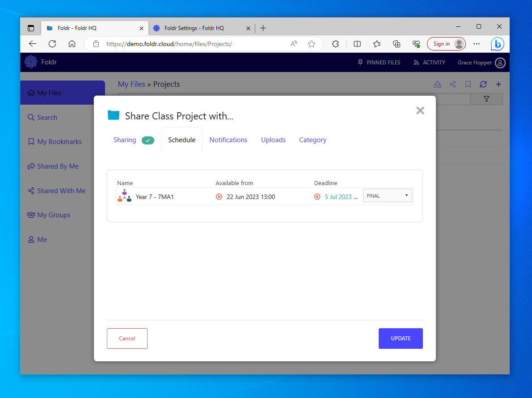This screenshot has height=398, width=532.
Task: Click the plus icon to add new content
Action: tap(498, 84)
